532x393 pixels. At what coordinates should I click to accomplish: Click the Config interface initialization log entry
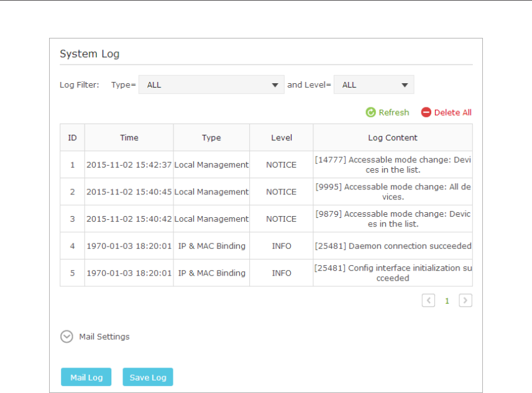[392, 273]
